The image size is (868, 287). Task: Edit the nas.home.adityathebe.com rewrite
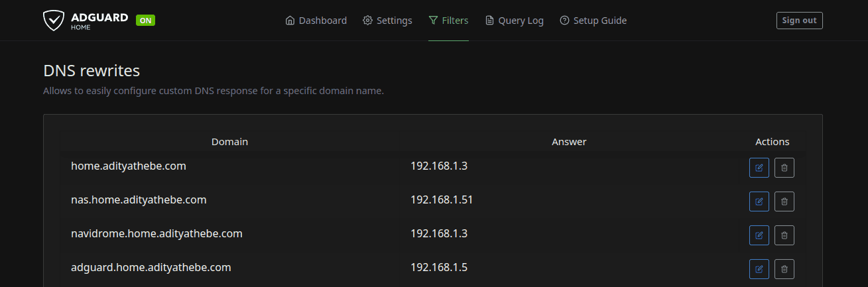[759, 201]
